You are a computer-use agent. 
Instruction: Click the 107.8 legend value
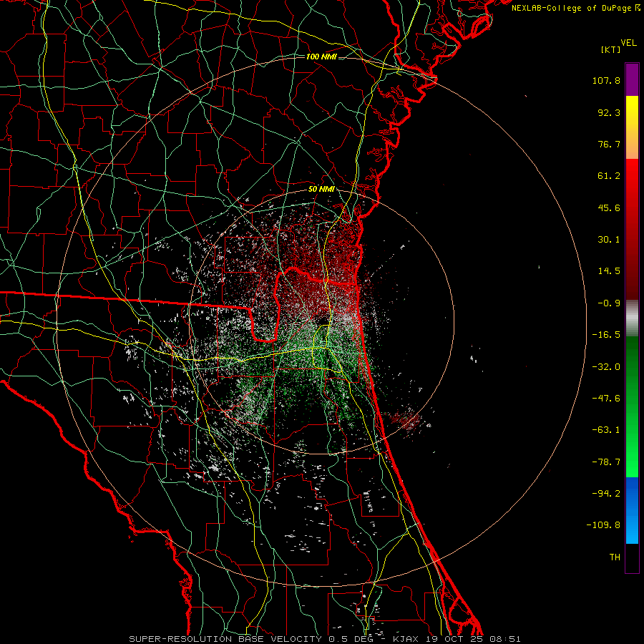tap(606, 80)
